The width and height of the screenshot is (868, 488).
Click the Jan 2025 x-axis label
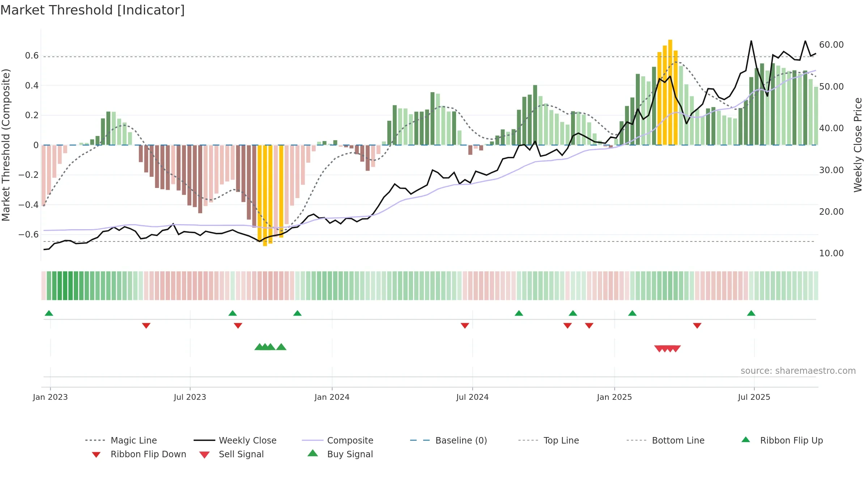tap(614, 397)
